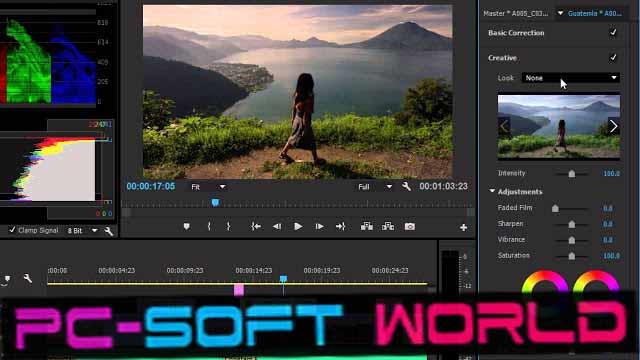640x360 pixels.
Task: Open 8 Bit depth dropdown
Action: click(x=82, y=231)
